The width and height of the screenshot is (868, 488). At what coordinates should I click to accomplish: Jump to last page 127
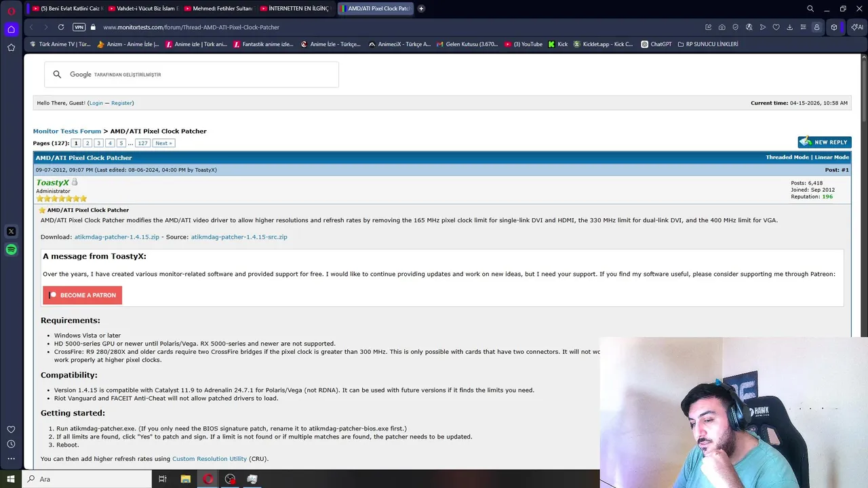[142, 143]
